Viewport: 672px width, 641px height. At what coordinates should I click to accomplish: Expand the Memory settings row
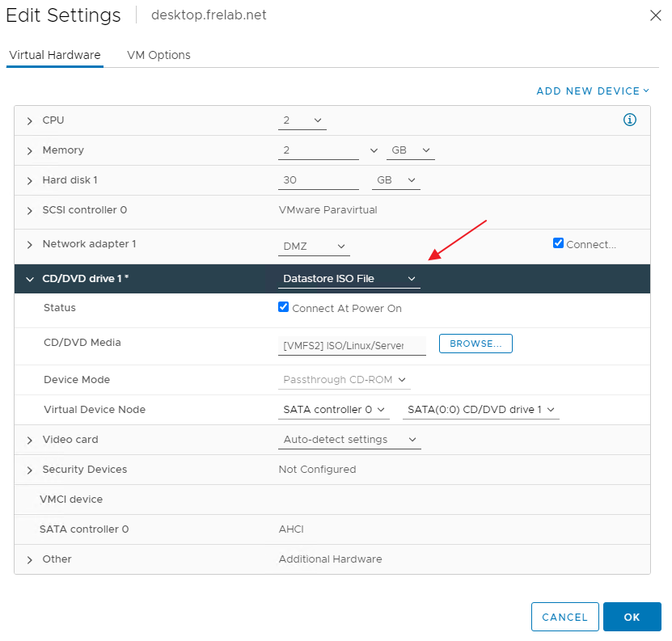point(30,150)
